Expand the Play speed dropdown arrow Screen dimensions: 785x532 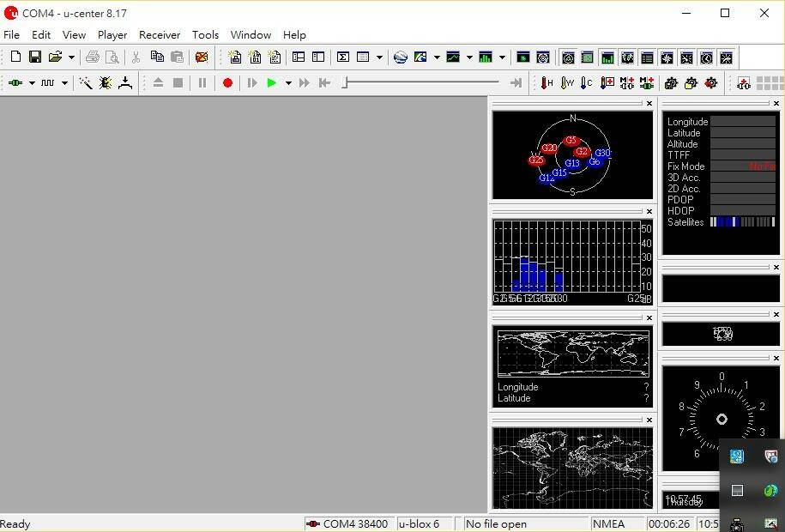tap(288, 83)
